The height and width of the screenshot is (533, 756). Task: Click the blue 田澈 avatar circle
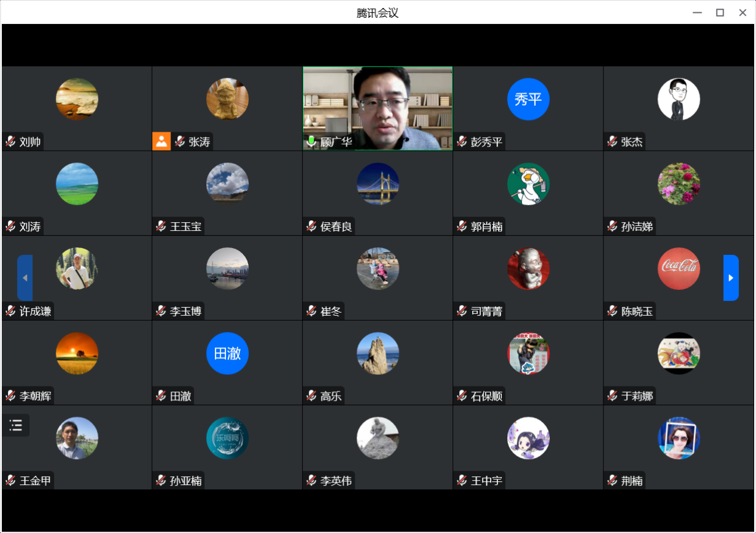(227, 353)
